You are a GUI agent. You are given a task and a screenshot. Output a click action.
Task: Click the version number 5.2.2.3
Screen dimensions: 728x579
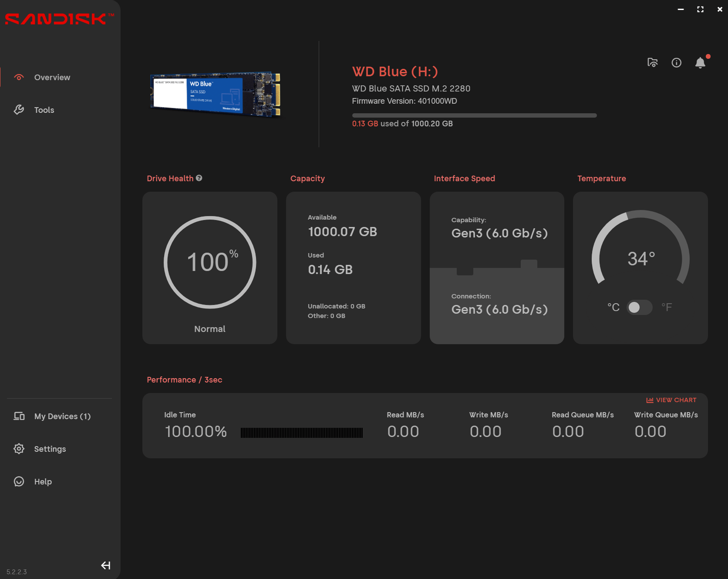click(x=17, y=572)
